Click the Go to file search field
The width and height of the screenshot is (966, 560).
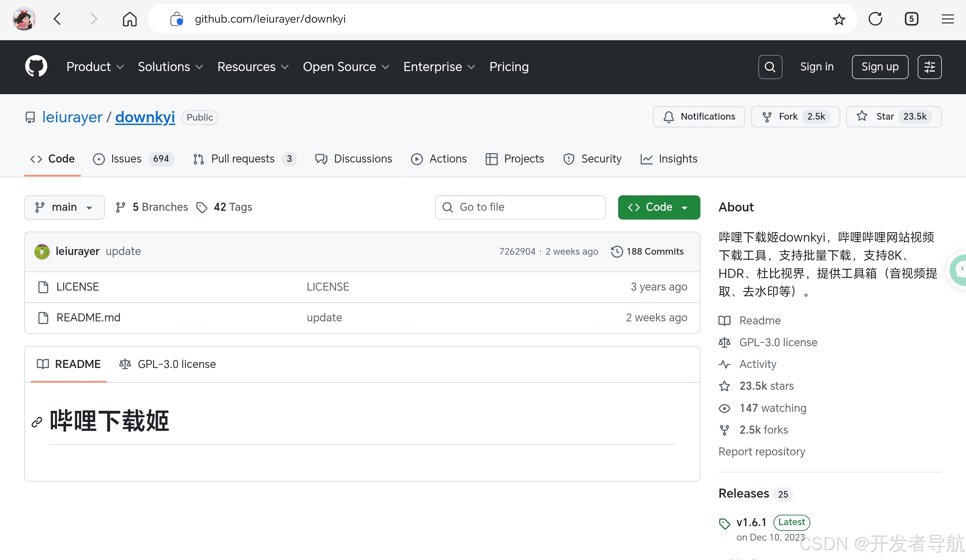point(520,207)
